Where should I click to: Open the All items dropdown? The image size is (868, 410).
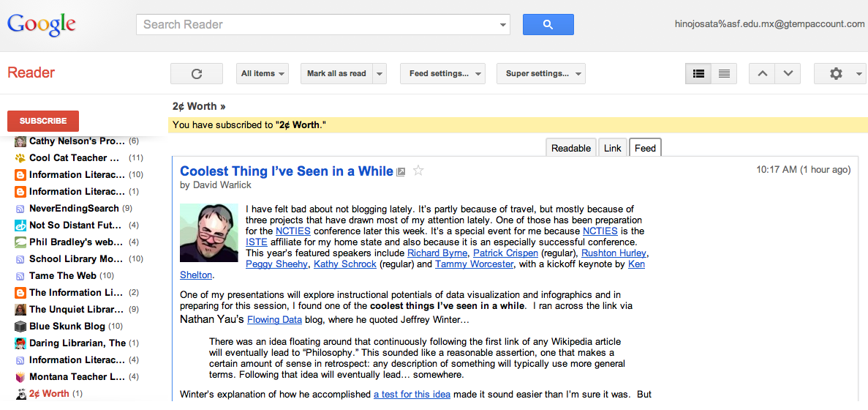tap(263, 74)
